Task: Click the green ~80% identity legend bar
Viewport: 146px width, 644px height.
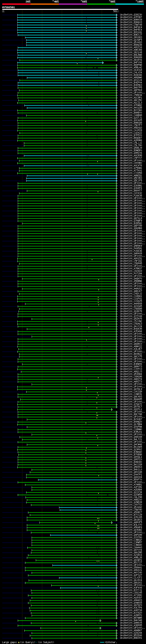Action: coord(101,4)
